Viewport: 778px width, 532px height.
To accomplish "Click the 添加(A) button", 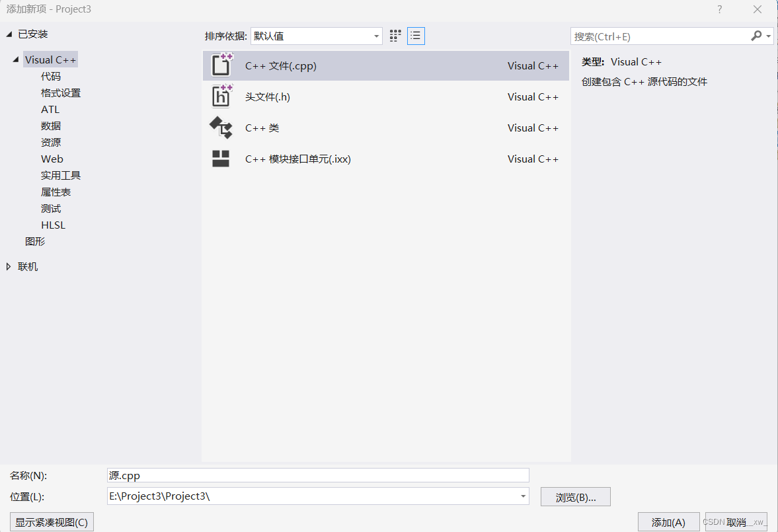I will coord(668,522).
